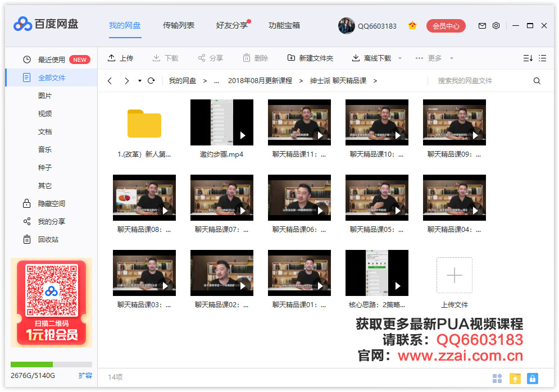Viewport: 559px width, 392px height.
Task: Click the 下载 download button
Action: tap(165, 58)
